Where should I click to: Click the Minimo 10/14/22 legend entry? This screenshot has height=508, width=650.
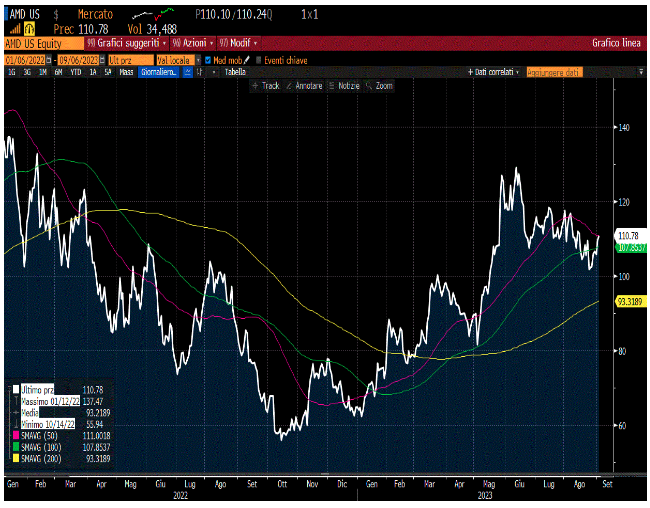point(48,424)
